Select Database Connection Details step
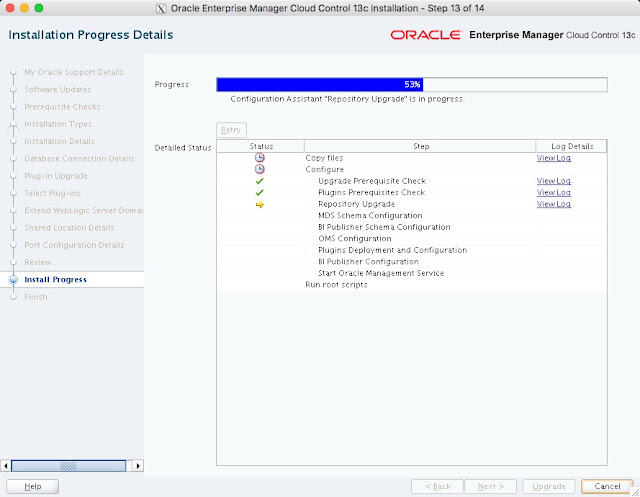This screenshot has height=497, width=640. pyautogui.click(x=79, y=159)
